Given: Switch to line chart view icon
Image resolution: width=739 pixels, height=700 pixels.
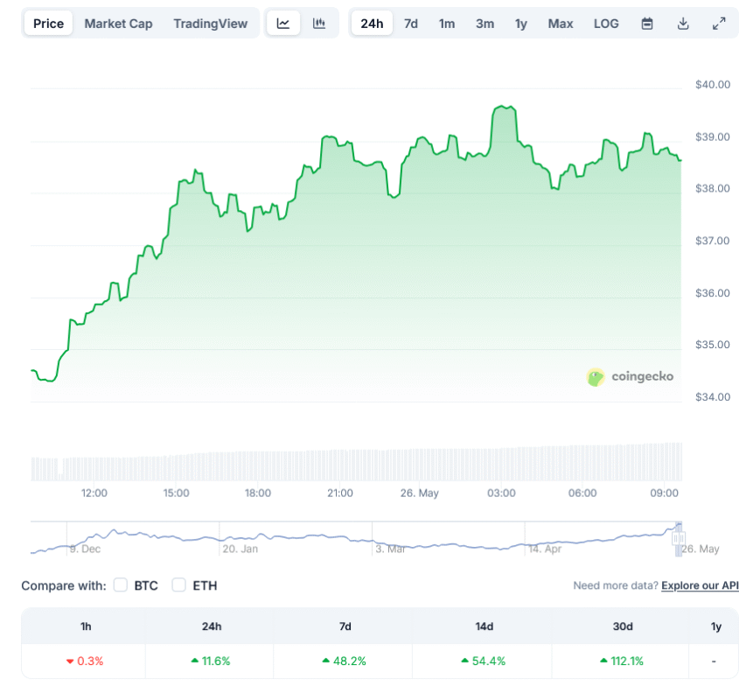Looking at the screenshot, I should tap(282, 23).
